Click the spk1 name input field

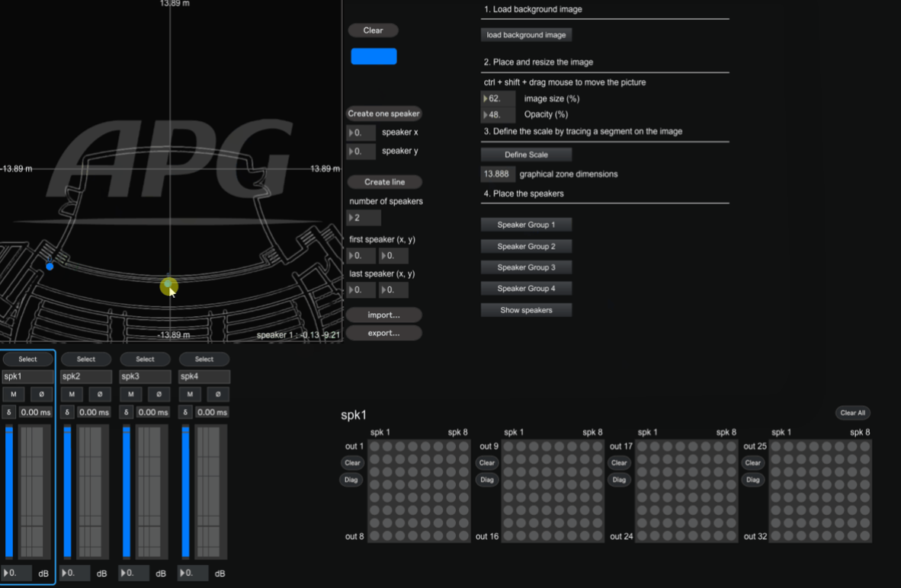click(27, 376)
